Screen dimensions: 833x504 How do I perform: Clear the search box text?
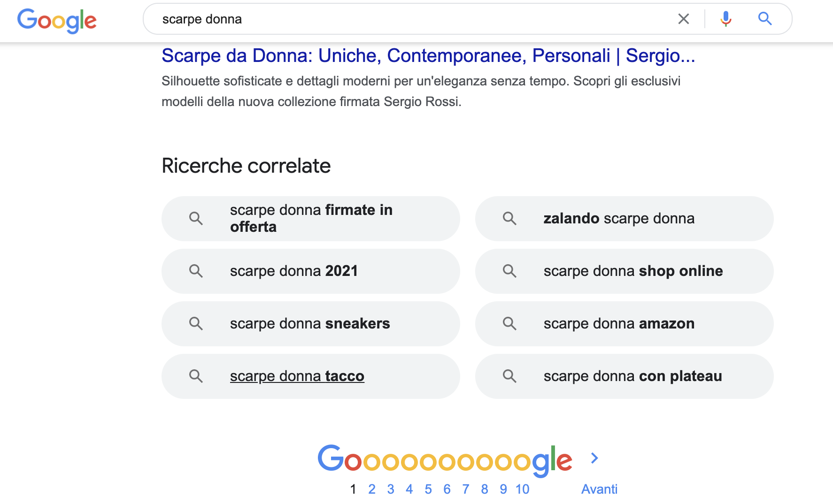point(683,19)
